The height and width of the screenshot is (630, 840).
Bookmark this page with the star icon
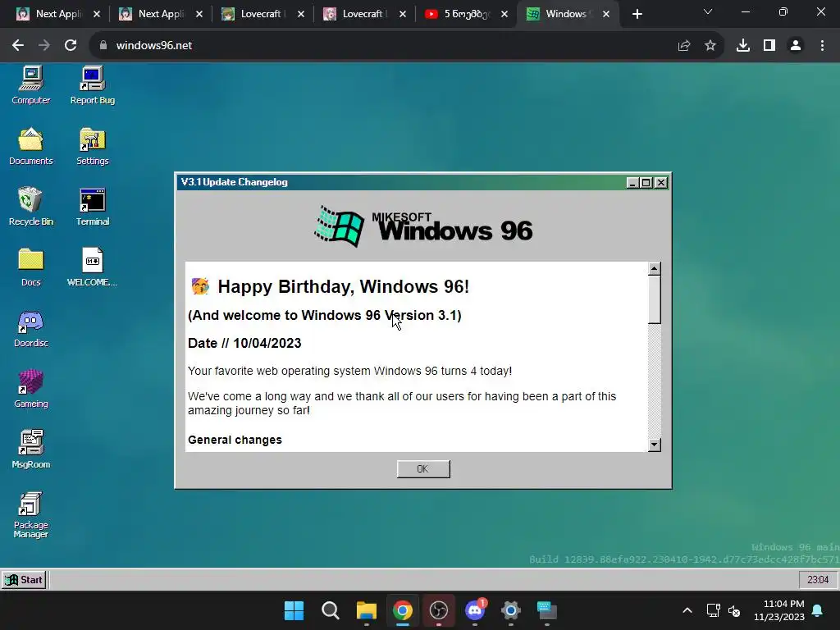click(710, 46)
